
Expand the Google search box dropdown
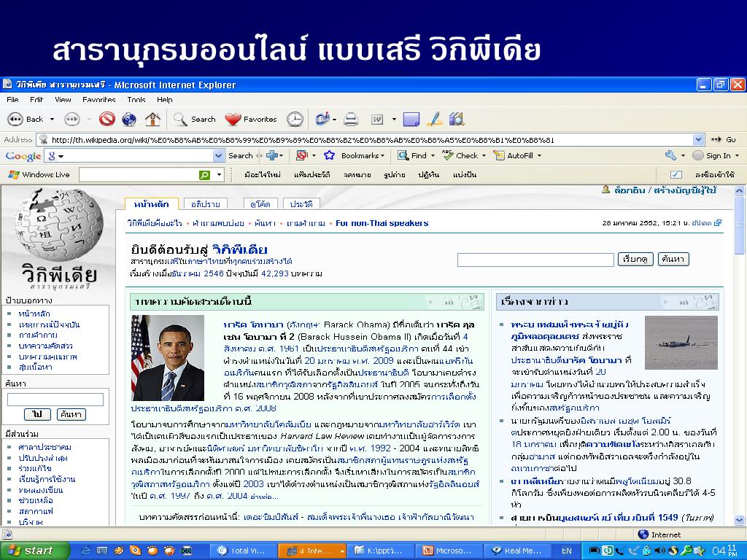pos(218,155)
